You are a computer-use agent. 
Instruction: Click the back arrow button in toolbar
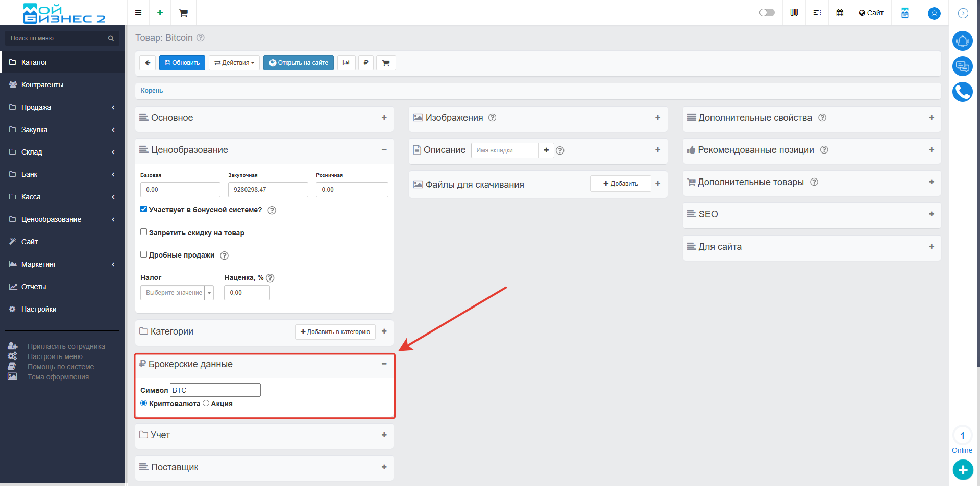click(148, 63)
